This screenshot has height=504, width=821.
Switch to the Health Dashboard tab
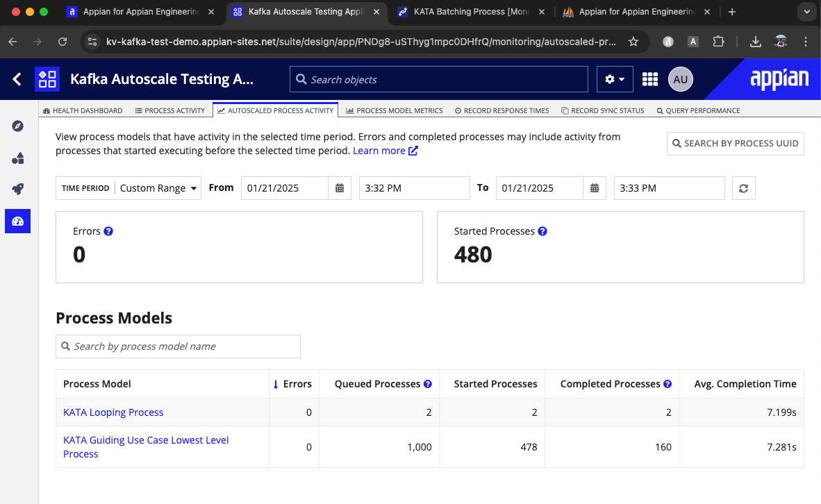pyautogui.click(x=83, y=110)
